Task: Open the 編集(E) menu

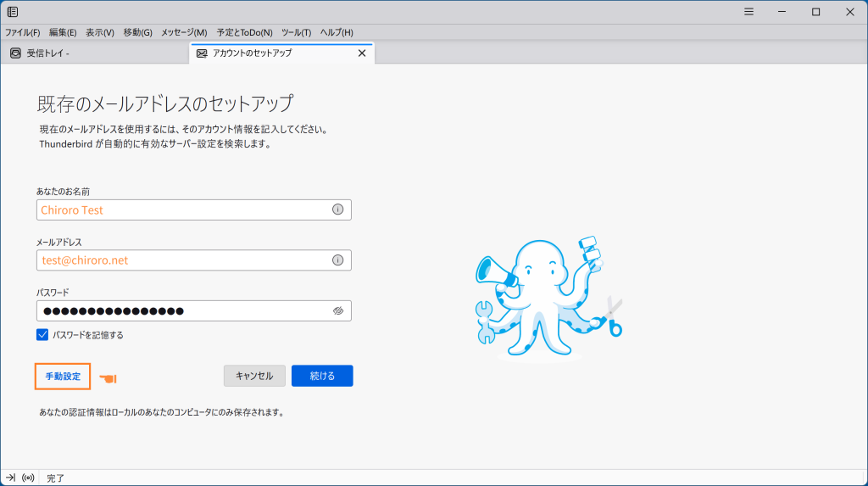Action: pyautogui.click(x=63, y=33)
